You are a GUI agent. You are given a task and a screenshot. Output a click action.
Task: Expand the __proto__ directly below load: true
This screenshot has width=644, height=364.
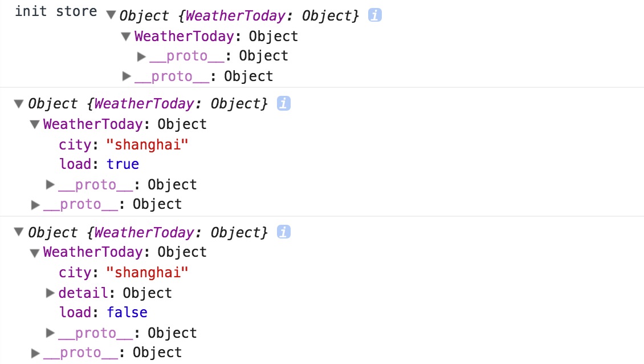50,185
